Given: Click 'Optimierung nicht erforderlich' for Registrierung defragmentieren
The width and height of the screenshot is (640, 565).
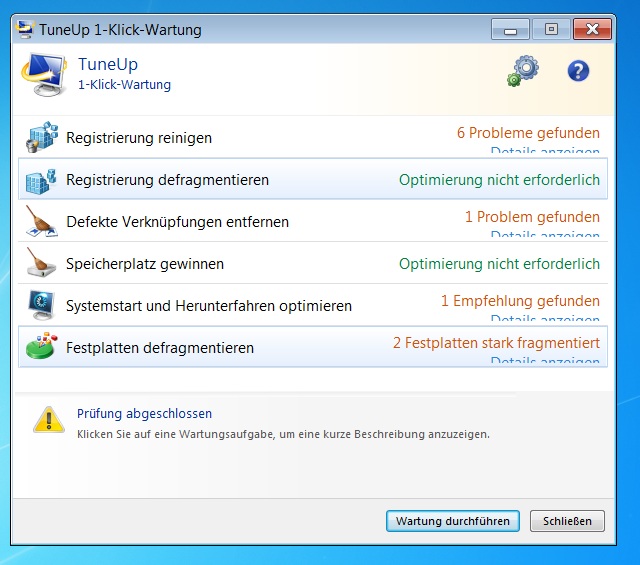Looking at the screenshot, I should pos(499,180).
